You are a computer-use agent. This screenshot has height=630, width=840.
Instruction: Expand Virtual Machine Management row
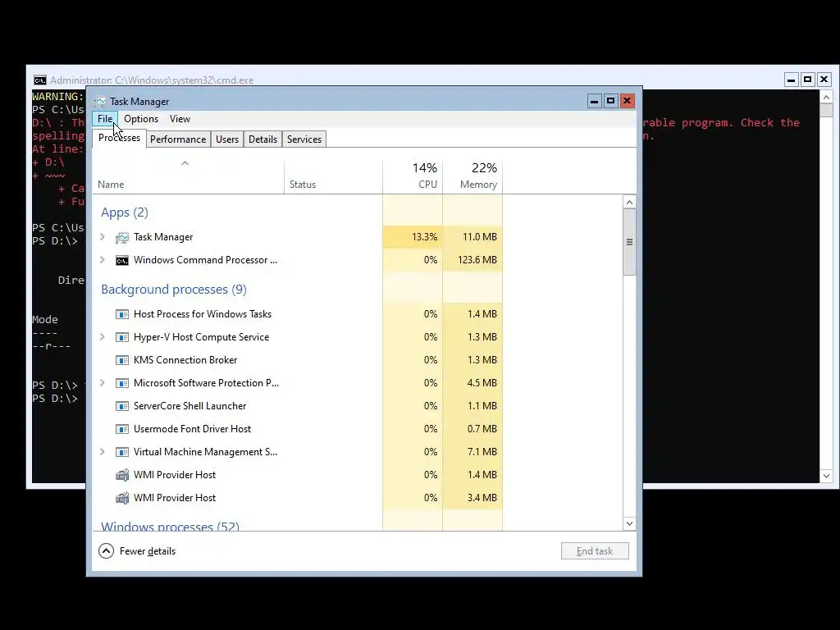tap(103, 452)
